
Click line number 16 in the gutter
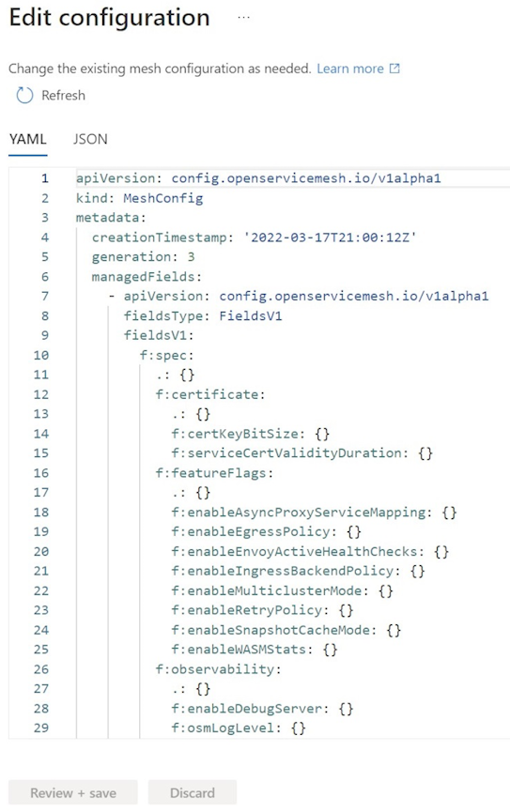pos(41,473)
